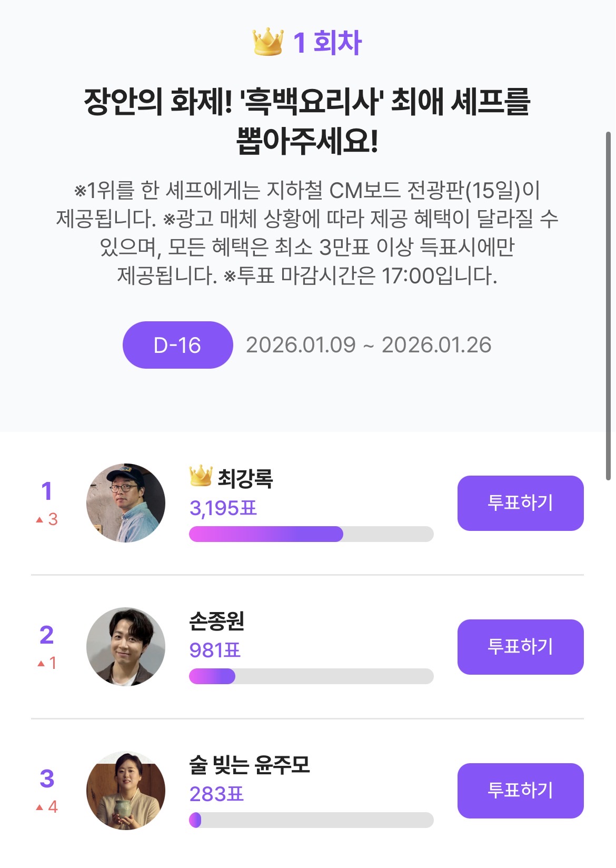Click 최강록's vote progress bar
The image size is (616, 868).
click(x=311, y=534)
